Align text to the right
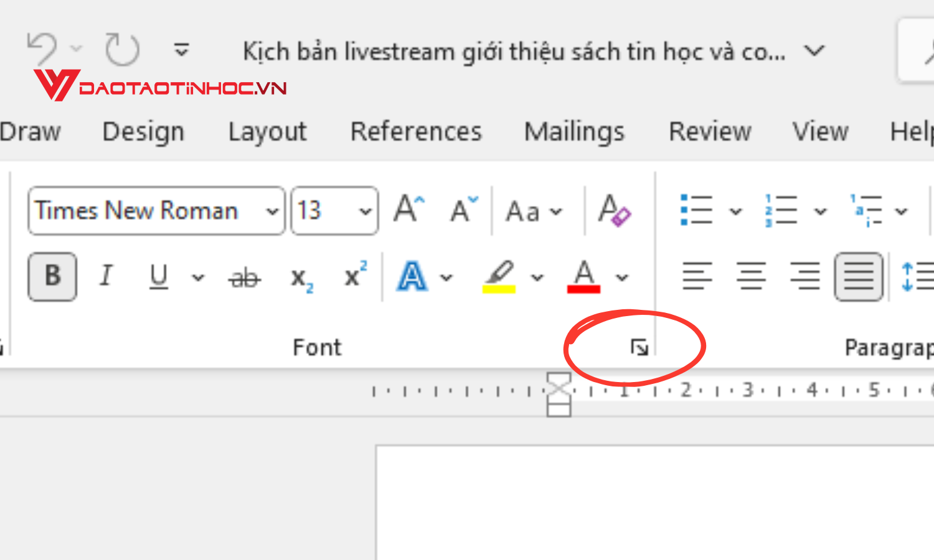Screen dimensions: 934x560 [804, 276]
